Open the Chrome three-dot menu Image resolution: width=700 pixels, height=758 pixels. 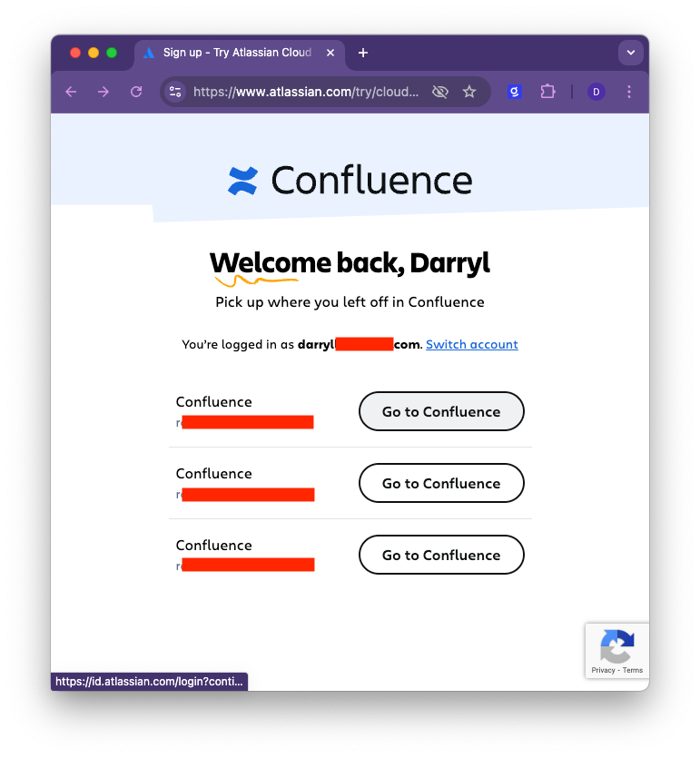[629, 92]
